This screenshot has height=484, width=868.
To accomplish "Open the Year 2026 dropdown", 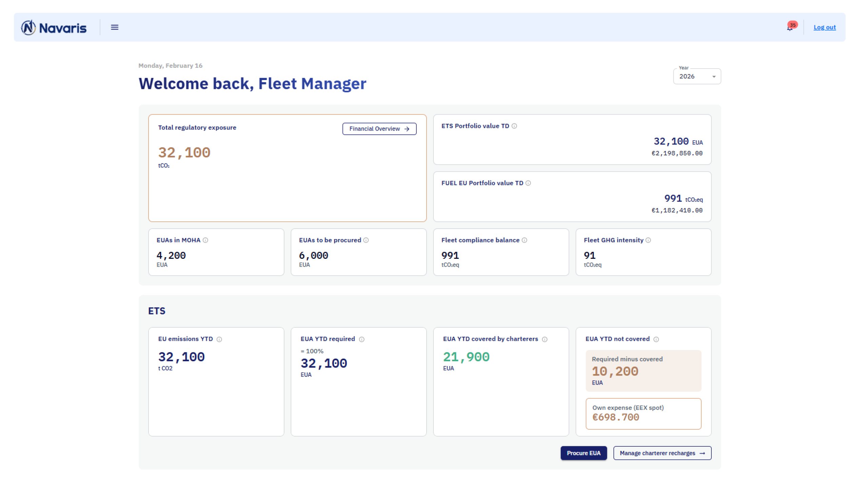I will pos(697,77).
